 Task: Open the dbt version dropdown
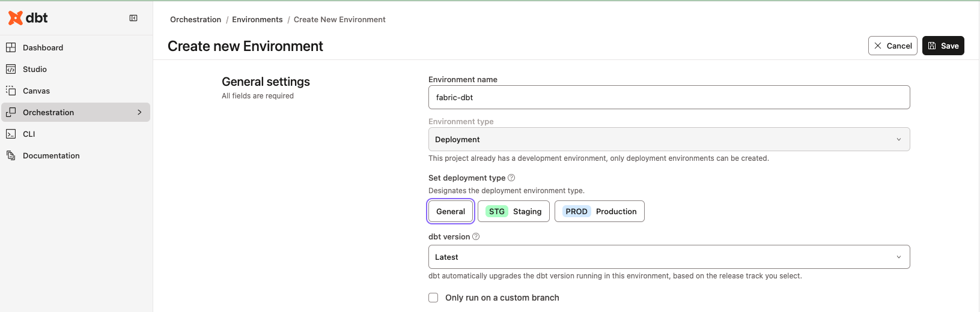[x=669, y=257]
